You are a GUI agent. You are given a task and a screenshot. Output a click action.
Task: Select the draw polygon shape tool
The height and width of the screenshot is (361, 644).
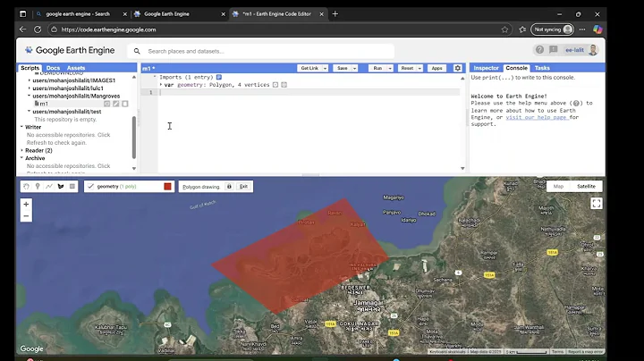click(61, 186)
